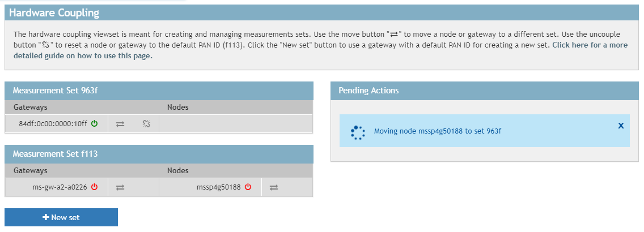Select node mssp4g50188 name
Viewport: 644px width, 232px height.
[218, 187]
